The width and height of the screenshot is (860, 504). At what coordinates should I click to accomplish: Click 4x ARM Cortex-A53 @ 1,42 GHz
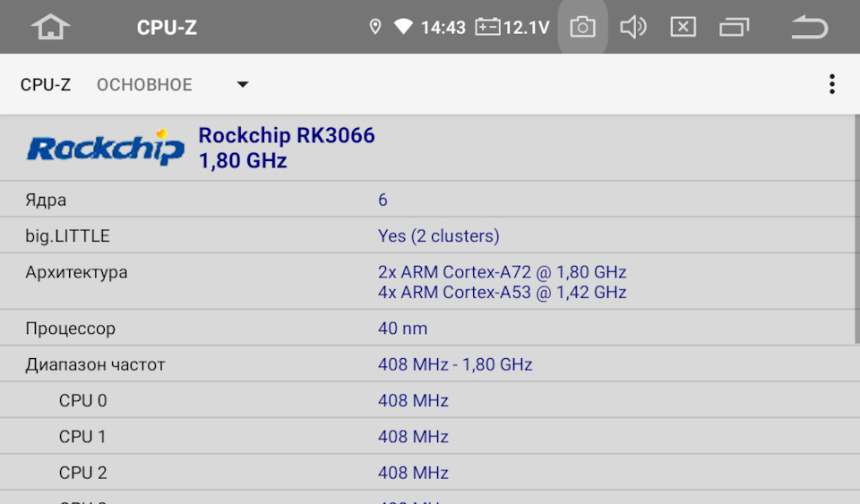[x=503, y=293]
